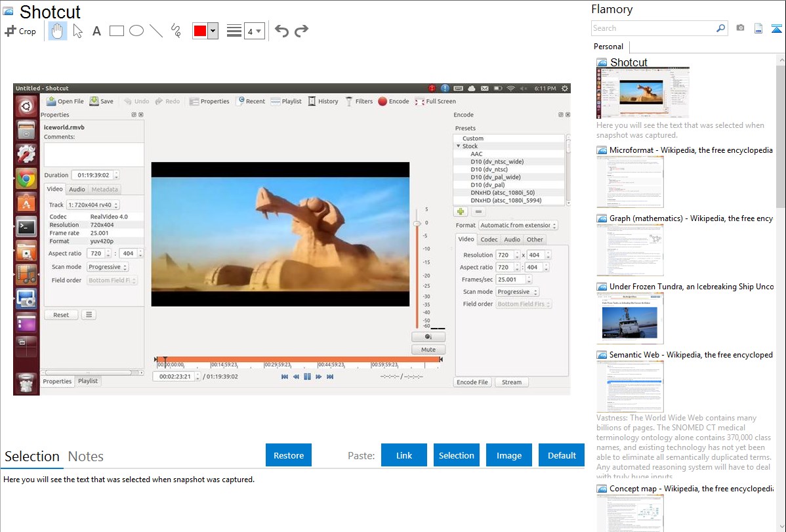Click the document icon beside camera
The image size is (786, 532).
tap(758, 28)
